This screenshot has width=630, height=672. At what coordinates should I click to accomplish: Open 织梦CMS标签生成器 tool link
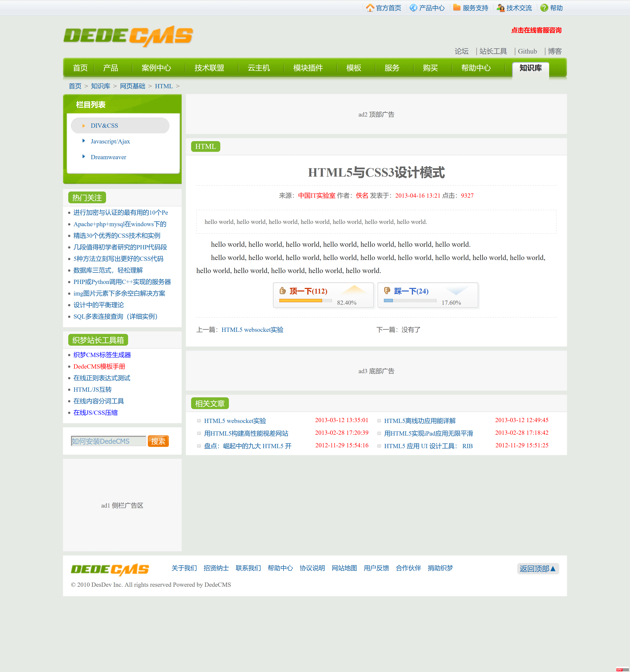click(102, 355)
